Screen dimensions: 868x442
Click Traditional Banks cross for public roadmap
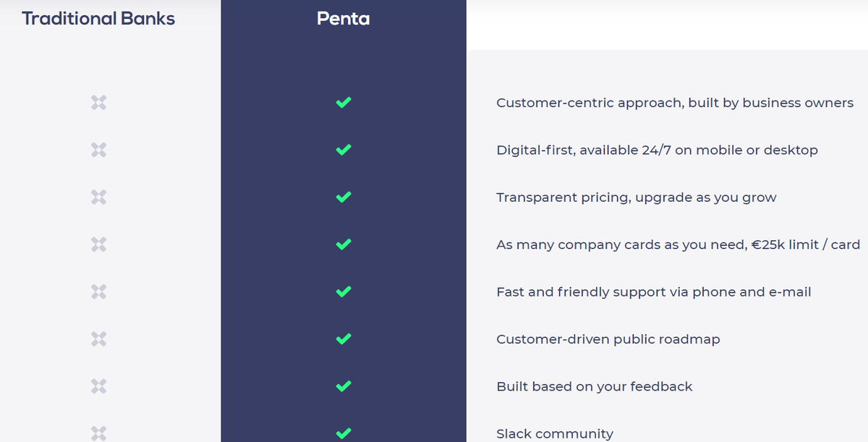point(99,339)
